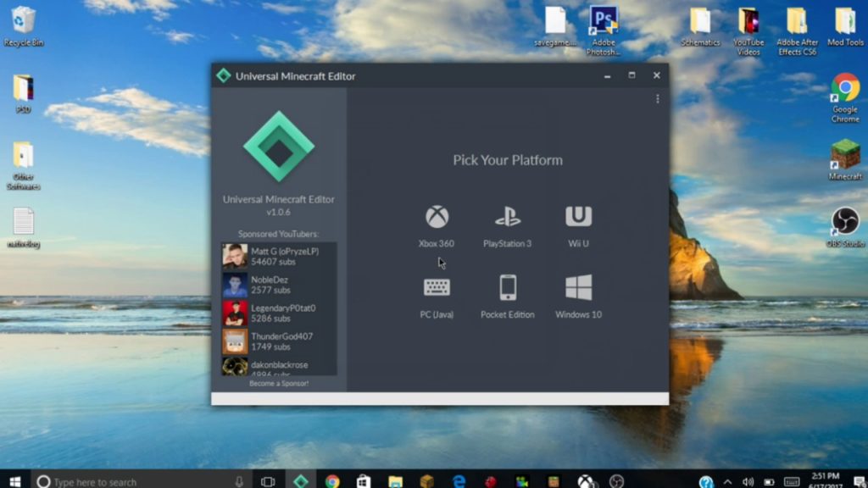Image resolution: width=868 pixels, height=488 pixels.
Task: Select the Adobe After Effects CS6 folder
Action: click(797, 31)
